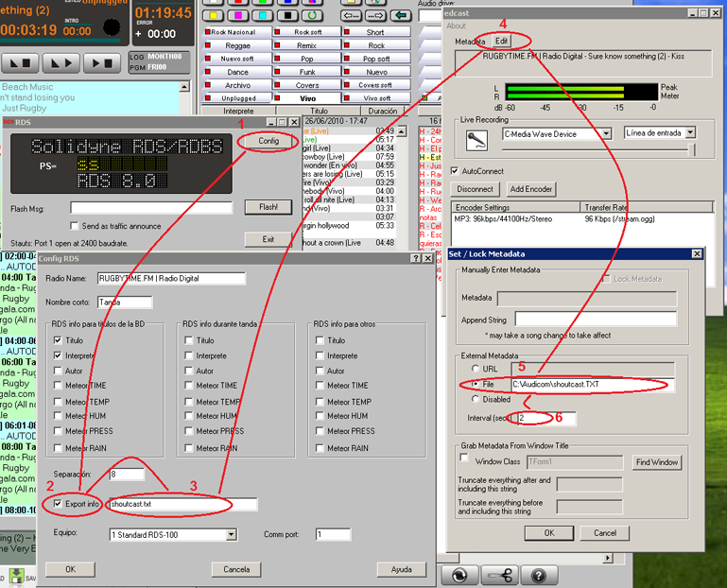This screenshot has width=727, height=588.
Task: Select the File radio button
Action: pyautogui.click(x=476, y=384)
